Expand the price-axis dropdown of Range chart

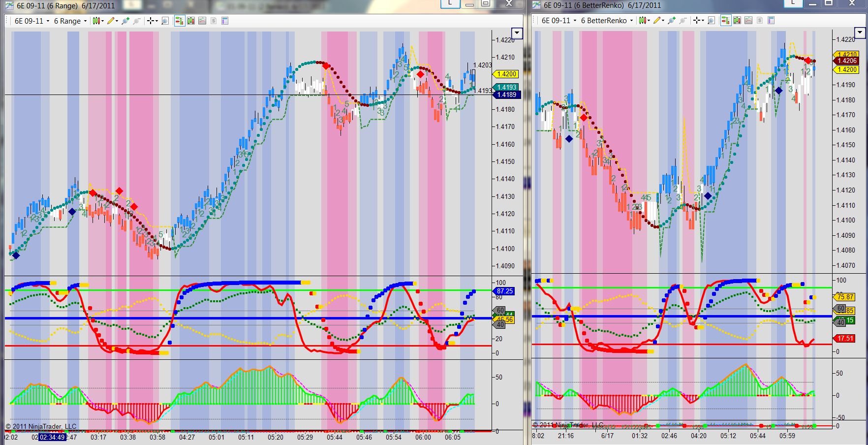(516, 33)
